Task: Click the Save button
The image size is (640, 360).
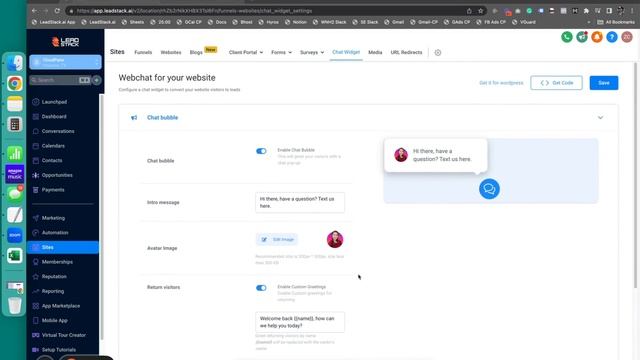Action: [x=604, y=83]
